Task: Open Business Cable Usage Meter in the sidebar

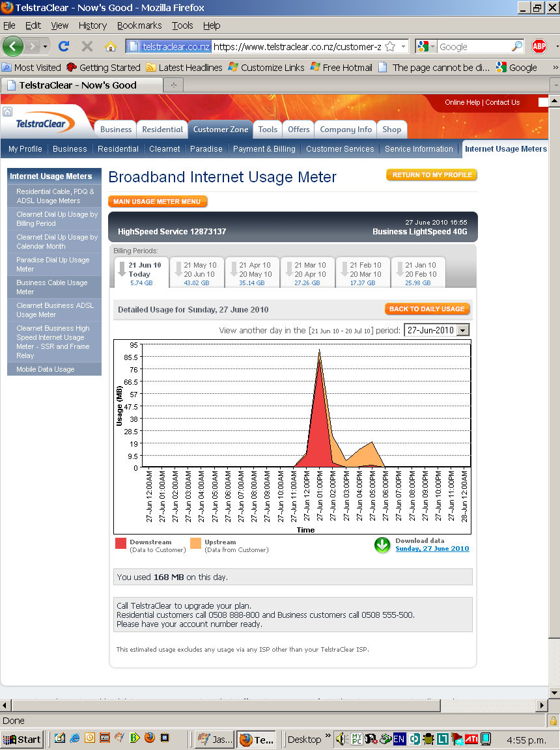Action: [55, 287]
